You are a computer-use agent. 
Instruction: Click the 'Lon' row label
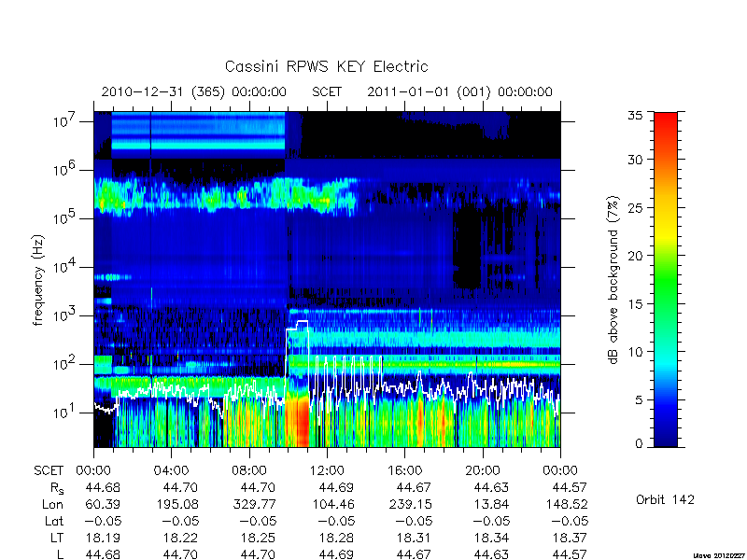[53, 504]
